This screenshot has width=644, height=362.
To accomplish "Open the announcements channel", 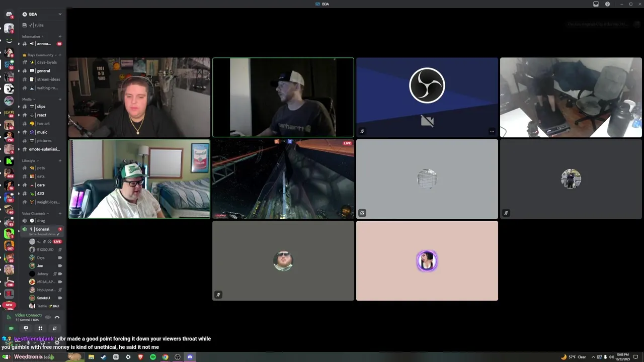I will point(42,44).
